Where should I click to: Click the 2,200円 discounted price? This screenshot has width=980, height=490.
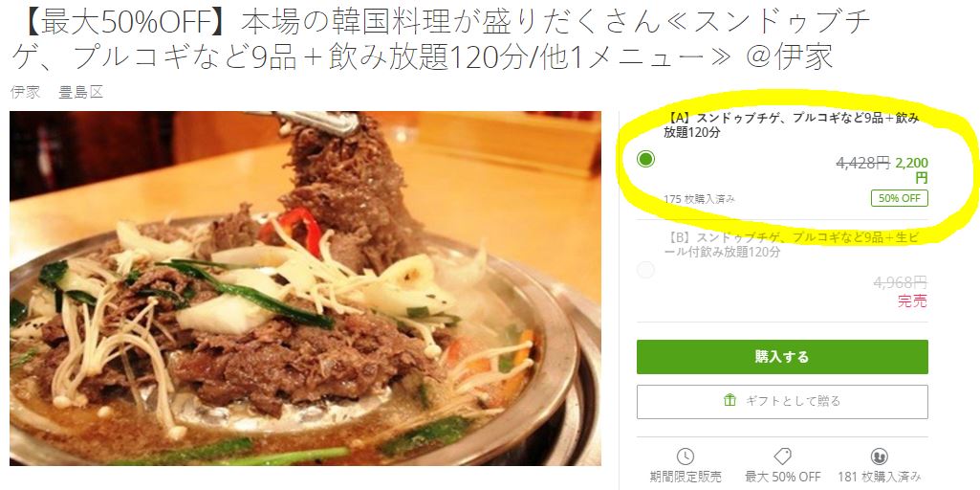(912, 170)
